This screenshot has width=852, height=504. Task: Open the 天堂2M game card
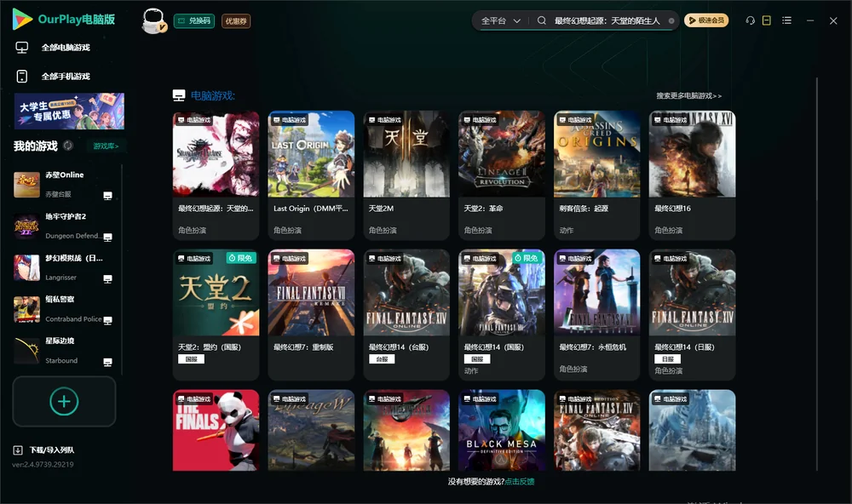click(x=406, y=175)
